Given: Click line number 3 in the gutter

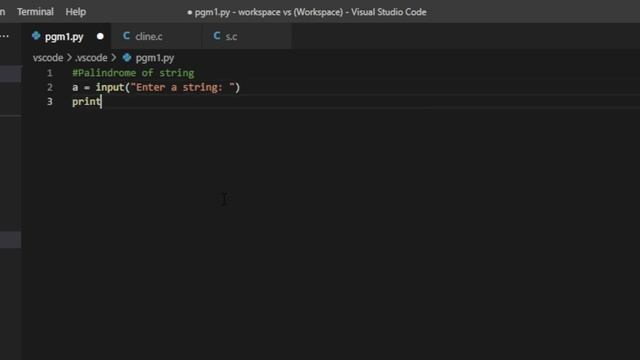Looking at the screenshot, I should pos(50,102).
